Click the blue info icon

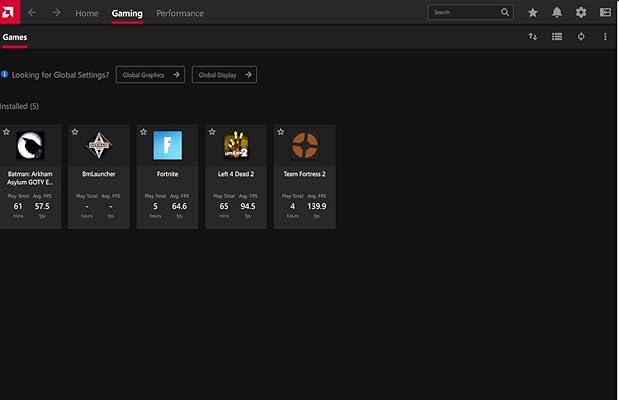[x=4, y=74]
